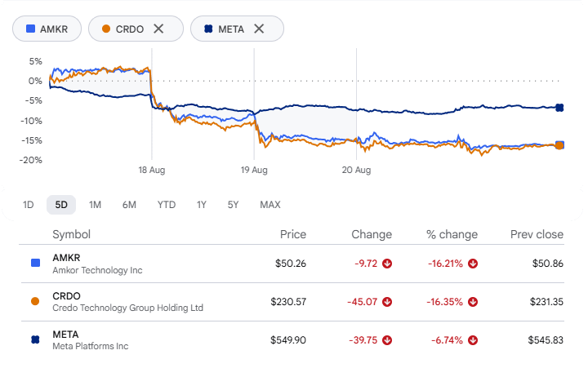
Task: Show the MAX time range
Action: (x=270, y=205)
